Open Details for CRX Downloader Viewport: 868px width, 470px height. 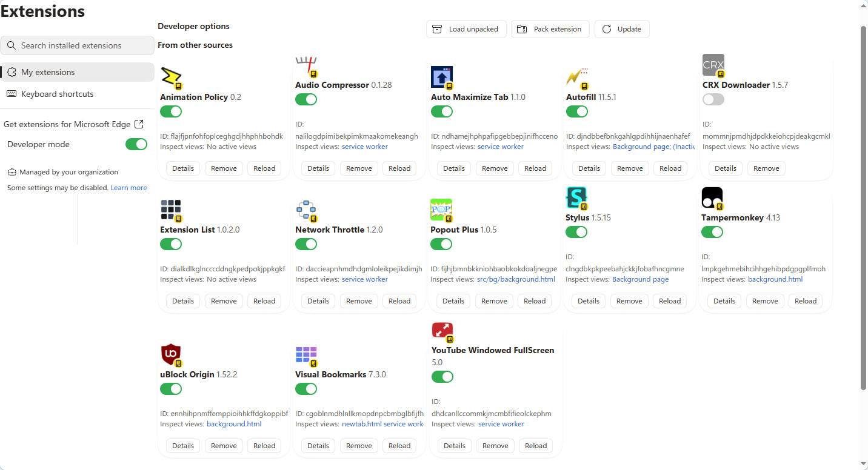point(726,168)
